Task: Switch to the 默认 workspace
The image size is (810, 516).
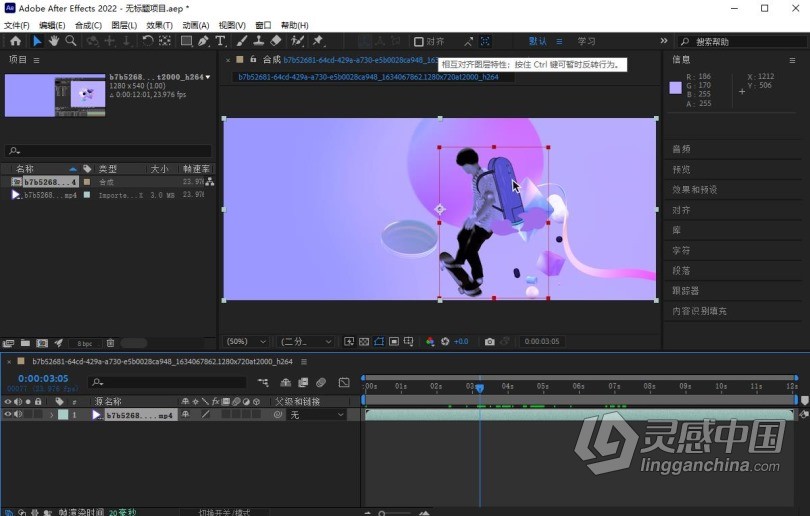Action: click(x=538, y=41)
